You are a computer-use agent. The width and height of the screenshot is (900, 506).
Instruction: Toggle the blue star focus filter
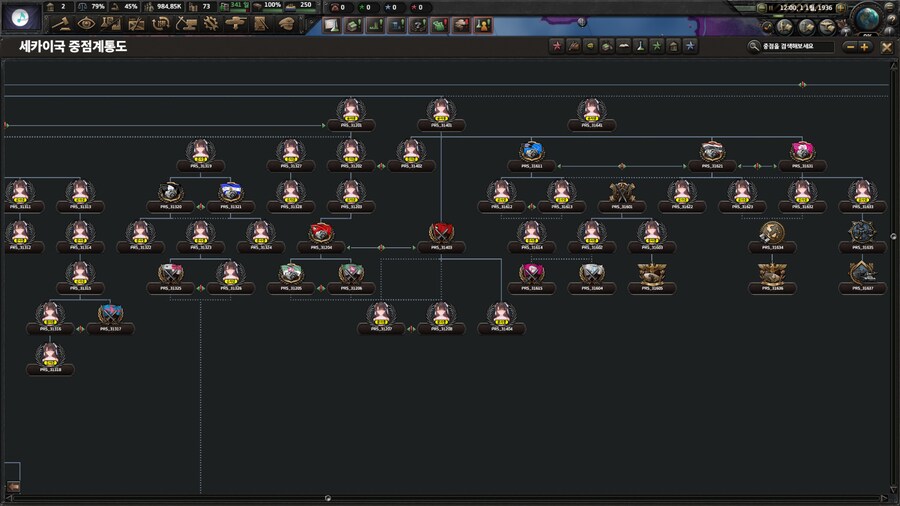689,46
